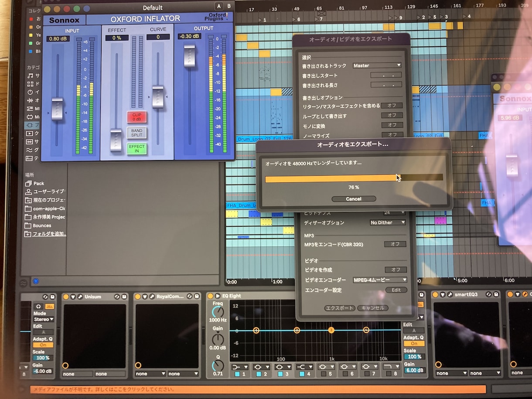Click the Inflator input 0.80 dB value field
532x399 pixels.
[58, 38]
